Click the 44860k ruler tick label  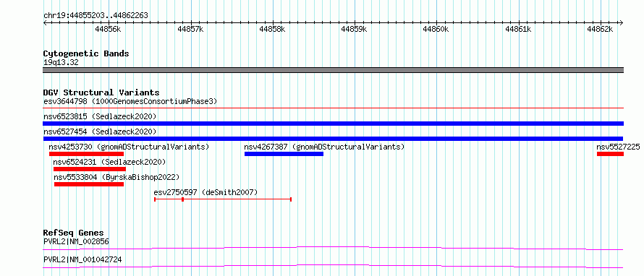coord(436,30)
